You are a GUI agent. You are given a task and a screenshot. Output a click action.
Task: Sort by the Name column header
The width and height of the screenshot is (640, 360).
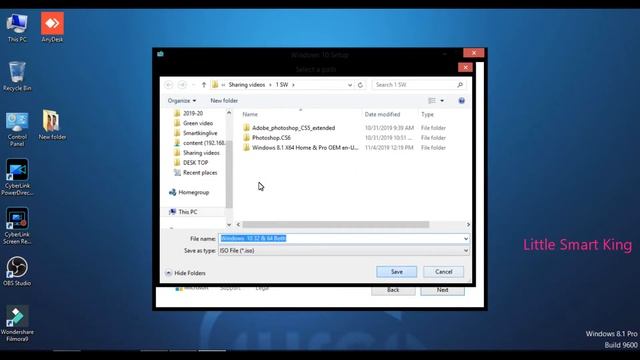point(250,115)
